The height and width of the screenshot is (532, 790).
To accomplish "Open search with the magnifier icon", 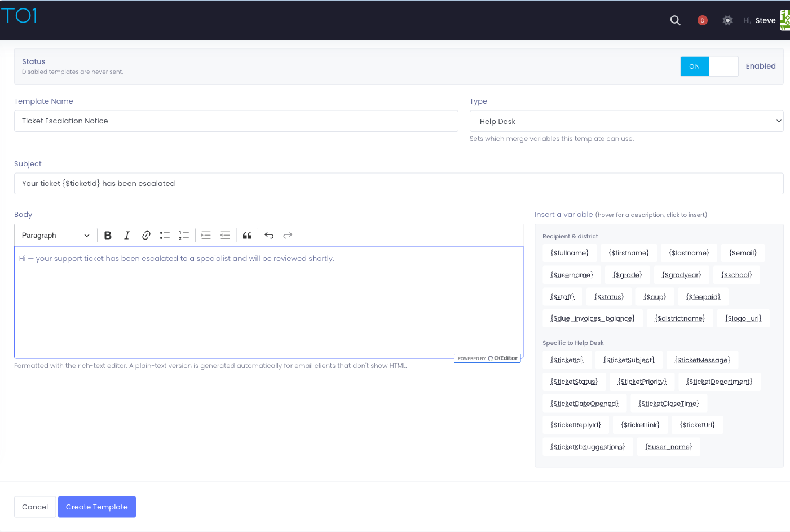I will coord(675,20).
